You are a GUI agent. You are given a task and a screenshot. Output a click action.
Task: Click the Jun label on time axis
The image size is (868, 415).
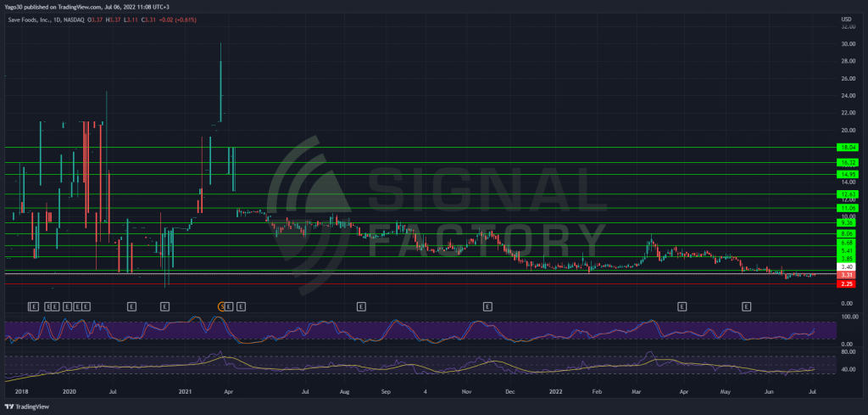768,392
